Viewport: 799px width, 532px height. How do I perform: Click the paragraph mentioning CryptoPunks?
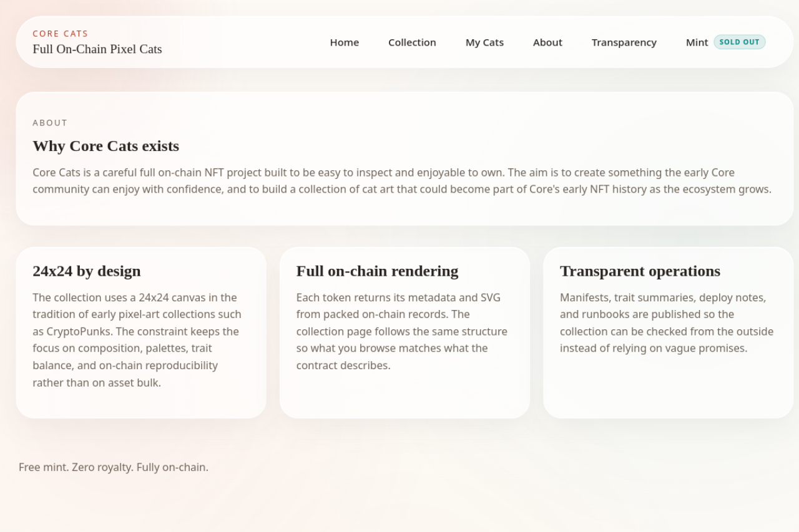click(137, 340)
